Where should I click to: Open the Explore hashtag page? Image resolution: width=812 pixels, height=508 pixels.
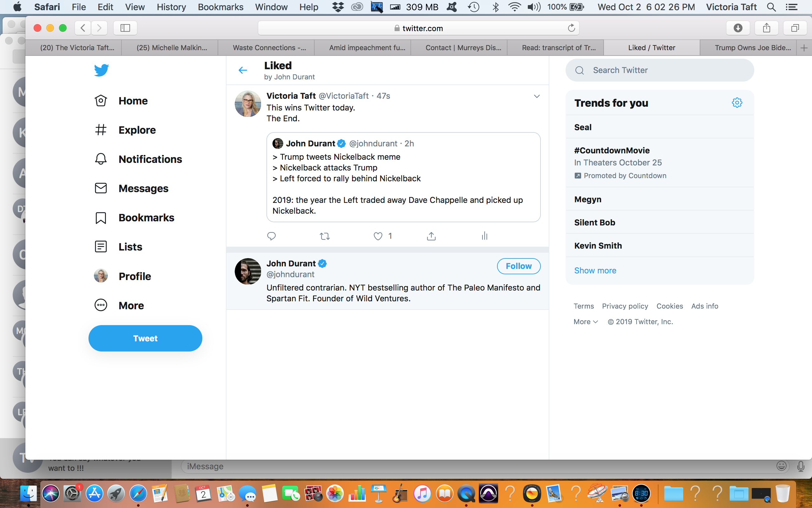point(125,130)
